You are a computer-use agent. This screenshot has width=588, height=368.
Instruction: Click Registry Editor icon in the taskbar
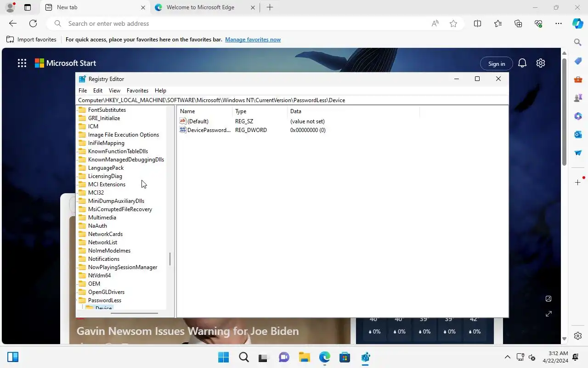(x=366, y=357)
